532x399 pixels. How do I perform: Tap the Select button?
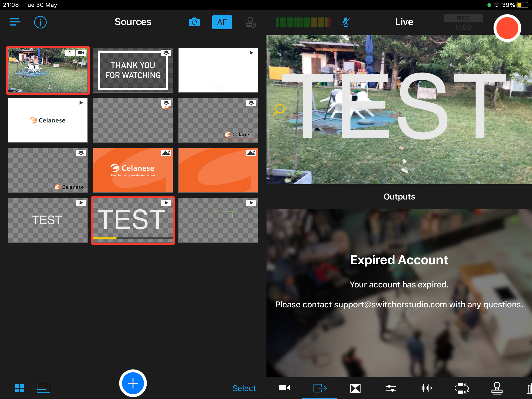244,388
